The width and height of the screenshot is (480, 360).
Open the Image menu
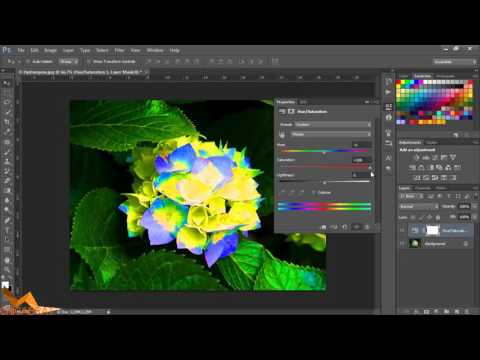(50, 50)
